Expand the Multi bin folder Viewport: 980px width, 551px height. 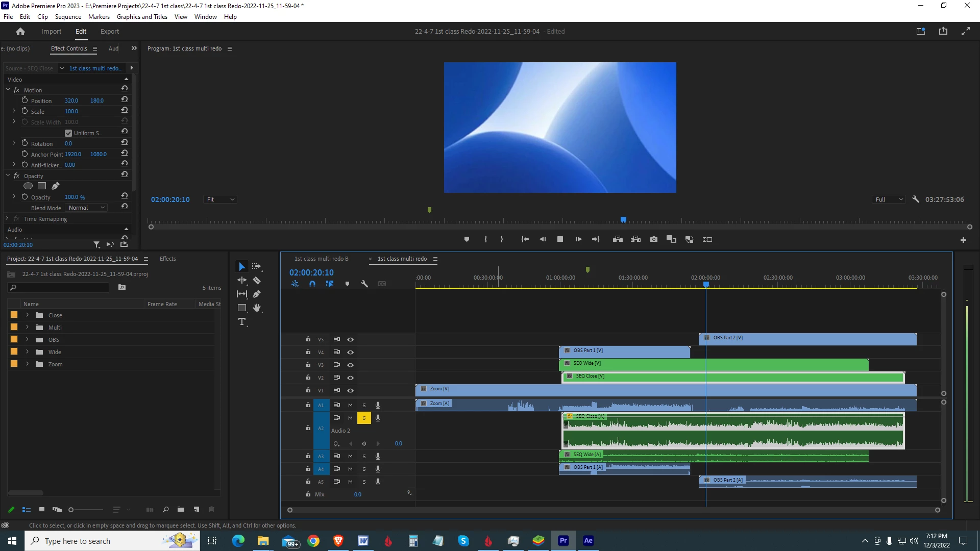[28, 328]
